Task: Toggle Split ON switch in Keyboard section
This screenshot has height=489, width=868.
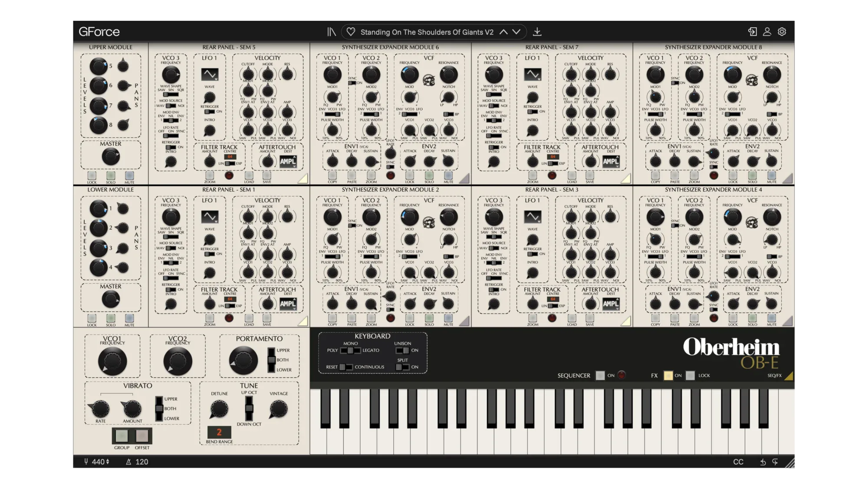Action: (x=402, y=367)
